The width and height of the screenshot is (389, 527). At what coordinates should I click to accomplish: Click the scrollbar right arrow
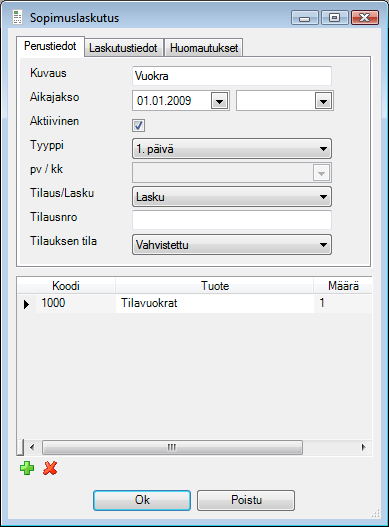[364, 447]
